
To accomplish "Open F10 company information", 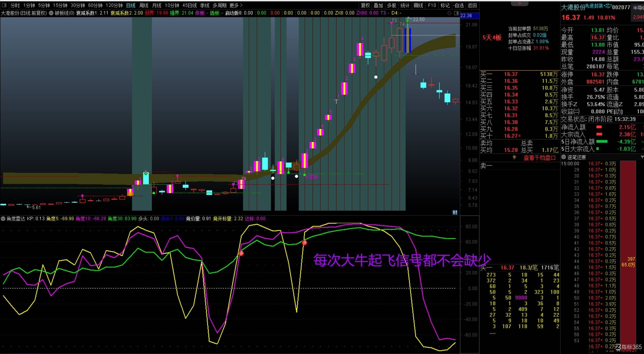I will click(x=432, y=5).
